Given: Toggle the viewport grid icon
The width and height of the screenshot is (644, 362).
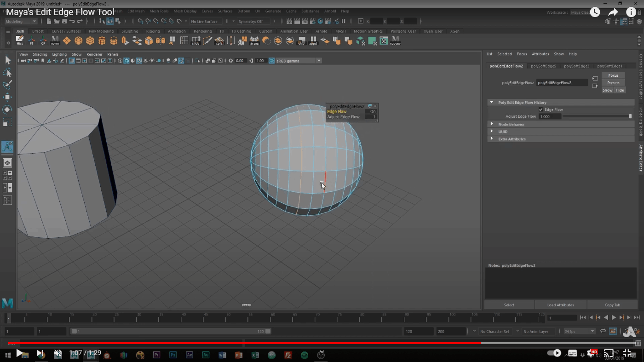Looking at the screenshot, I should click(x=72, y=61).
